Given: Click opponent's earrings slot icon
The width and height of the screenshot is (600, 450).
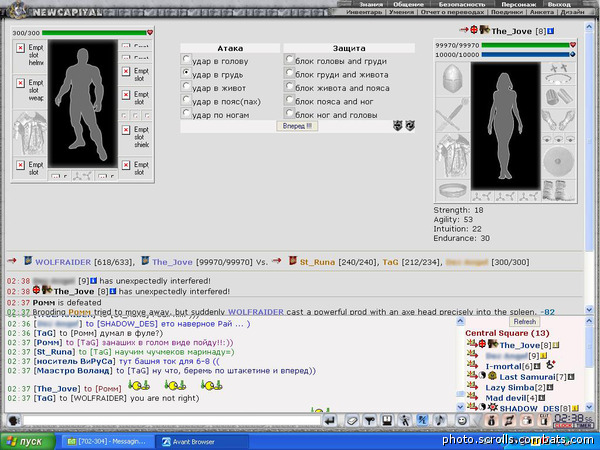Looking at the screenshot, I should [x=558, y=67].
